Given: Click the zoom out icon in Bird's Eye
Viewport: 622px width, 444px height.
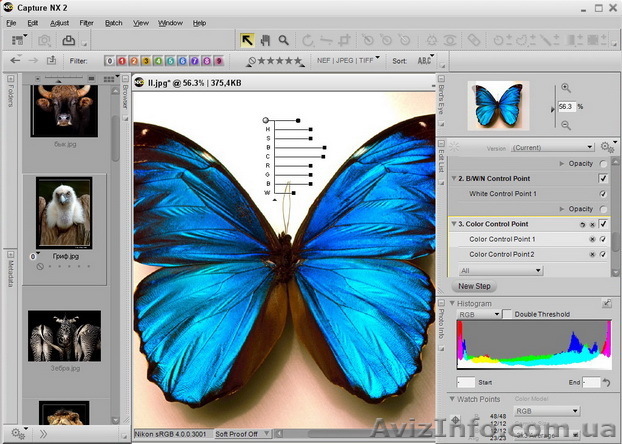Looking at the screenshot, I should (x=566, y=125).
